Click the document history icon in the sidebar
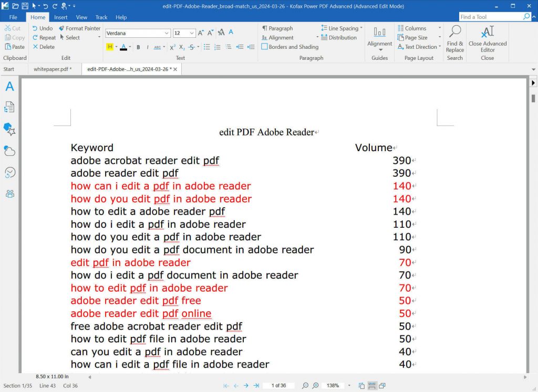 pyautogui.click(x=9, y=172)
